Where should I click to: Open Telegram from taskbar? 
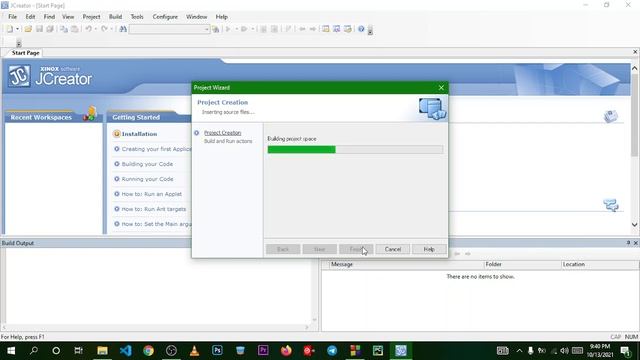click(332, 351)
